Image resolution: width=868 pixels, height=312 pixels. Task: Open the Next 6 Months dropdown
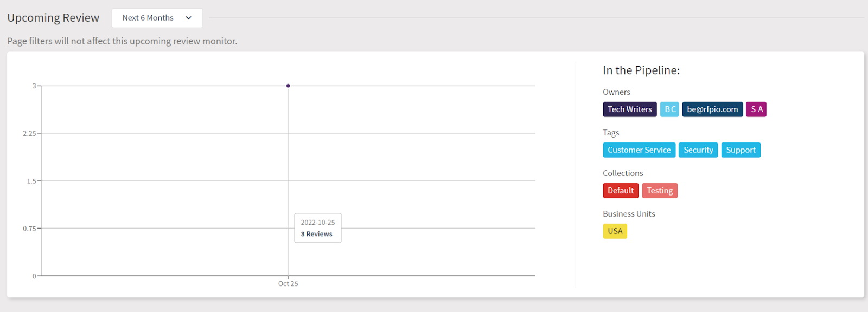157,18
